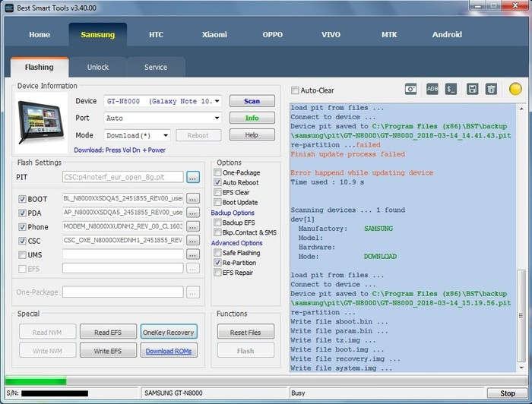Enable Bkp.Contact & SMS checkbox
This screenshot has width=532, height=404.
(x=217, y=232)
